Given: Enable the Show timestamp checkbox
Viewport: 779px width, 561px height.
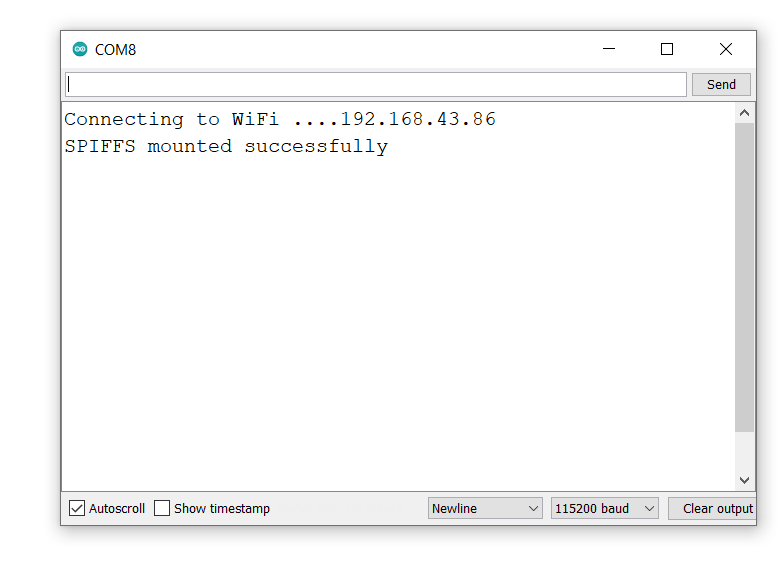Looking at the screenshot, I should (x=162, y=508).
